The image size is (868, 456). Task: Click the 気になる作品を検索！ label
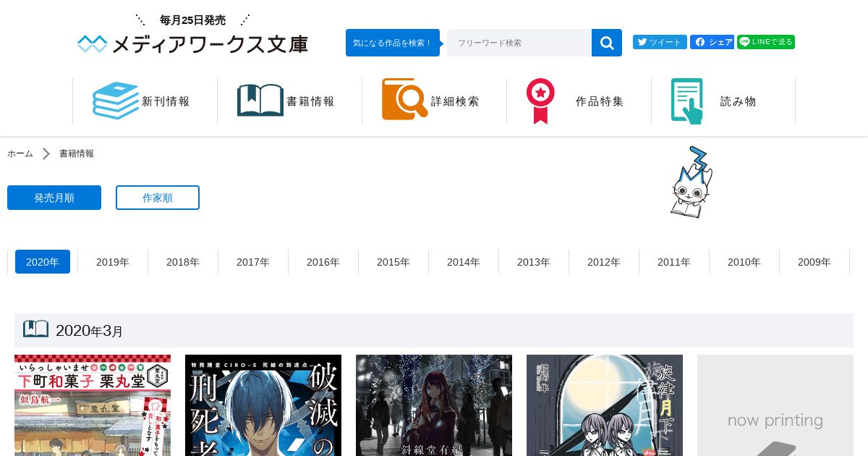(393, 43)
